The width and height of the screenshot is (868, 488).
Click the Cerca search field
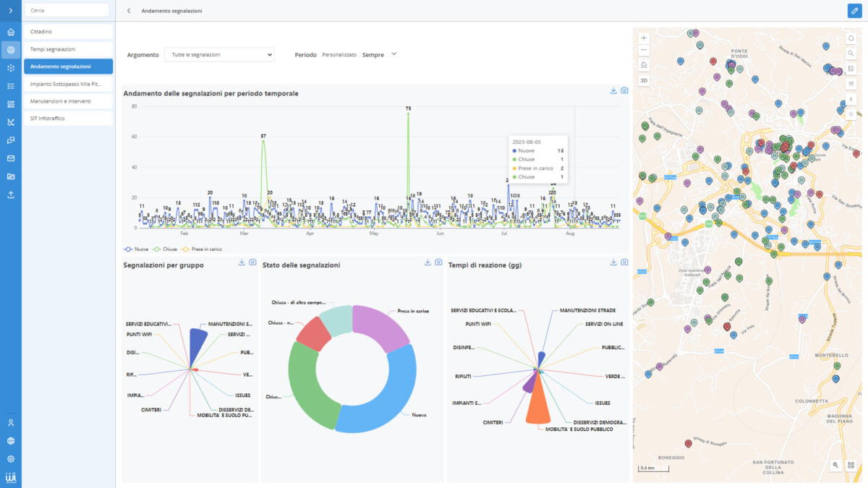[x=67, y=10]
